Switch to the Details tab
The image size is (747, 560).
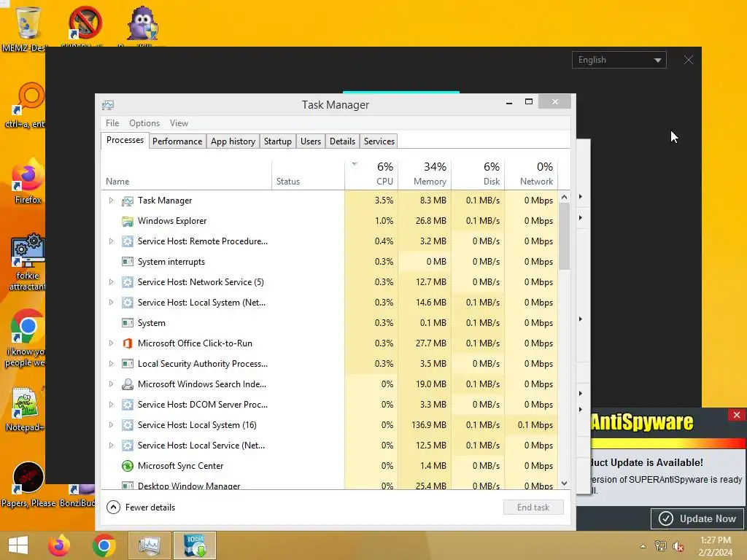pos(343,141)
